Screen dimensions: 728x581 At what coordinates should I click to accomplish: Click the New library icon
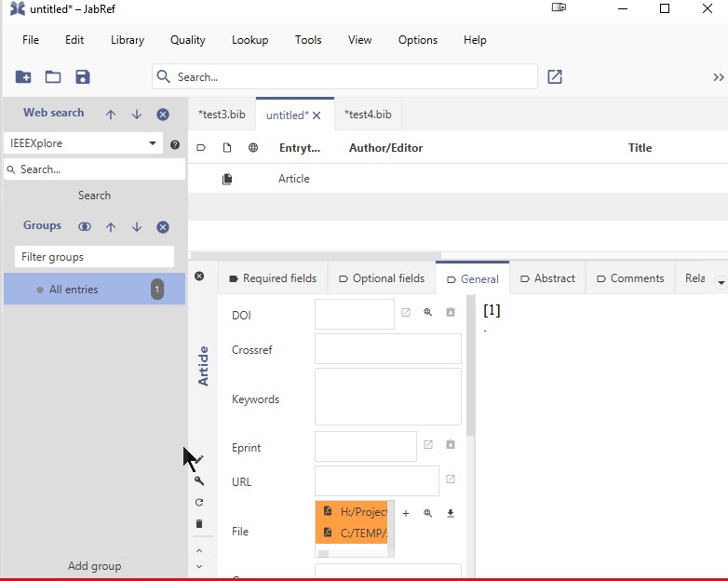coord(23,76)
